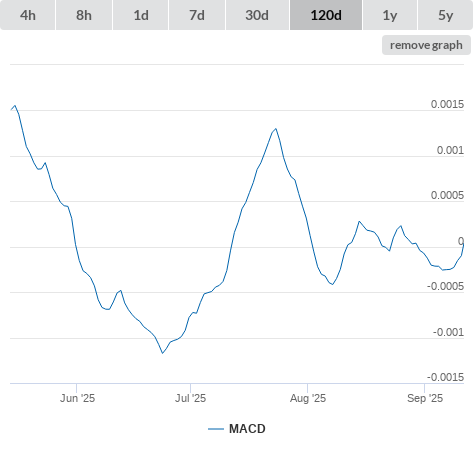Click the 0.0015 y-axis label
This screenshot has height=455, width=474.
coord(447,104)
